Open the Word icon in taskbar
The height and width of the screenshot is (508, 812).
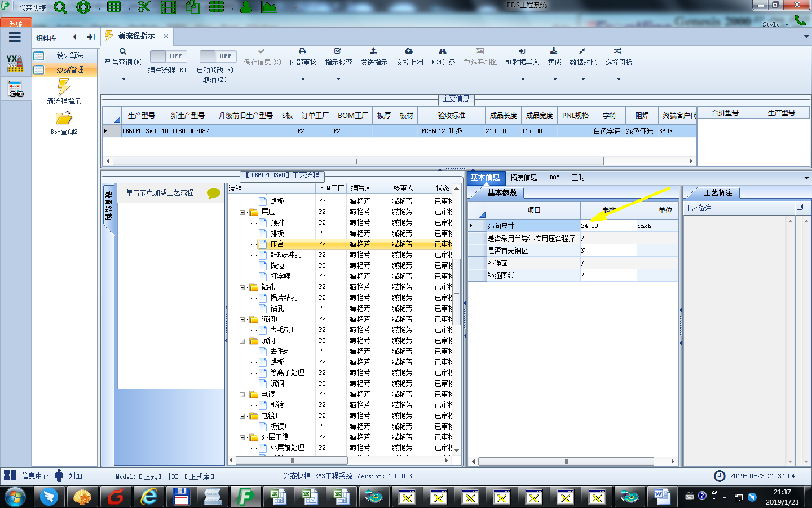[661, 497]
